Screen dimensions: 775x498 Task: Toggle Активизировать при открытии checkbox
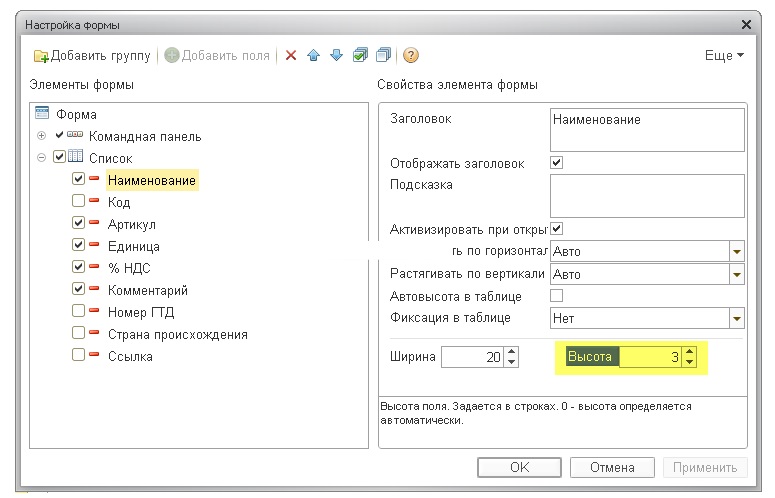[557, 229]
